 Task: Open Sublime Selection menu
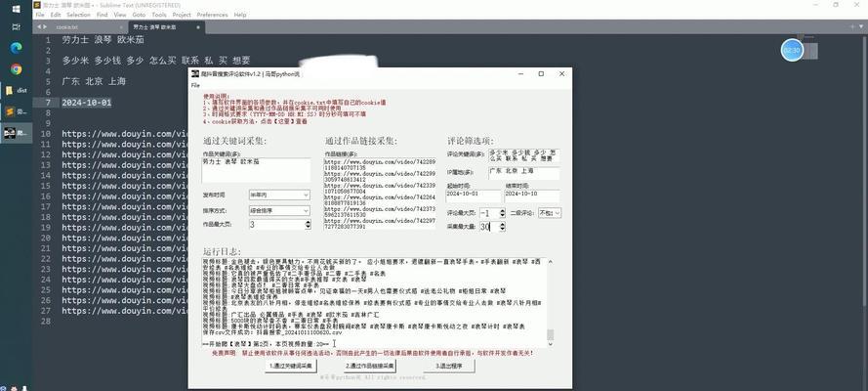pos(79,15)
